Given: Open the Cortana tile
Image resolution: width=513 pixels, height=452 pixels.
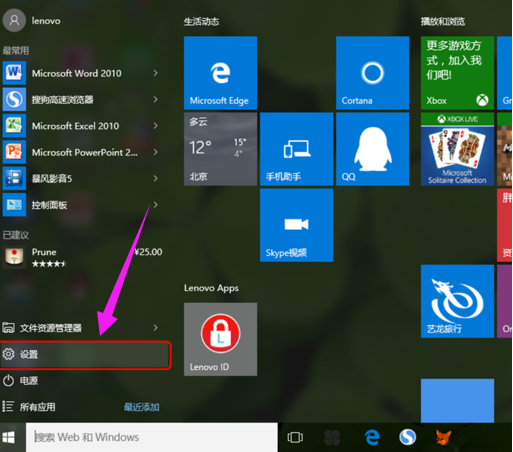Looking at the screenshot, I should click(x=372, y=73).
